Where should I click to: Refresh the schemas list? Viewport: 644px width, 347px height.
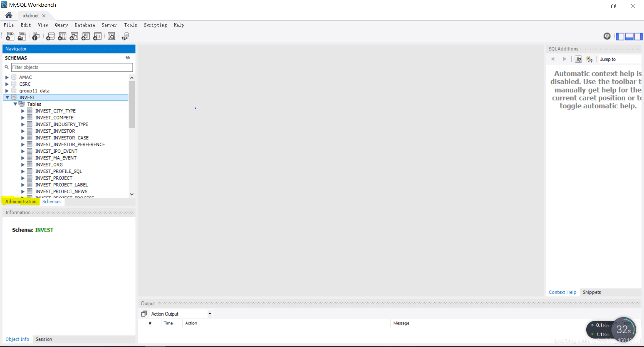[x=128, y=58]
